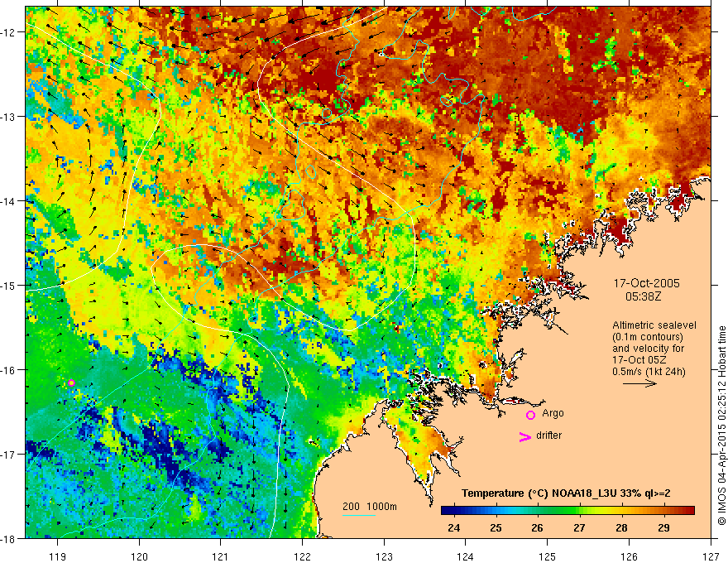This screenshot has width=728, height=563.
Task: Click latitude axis label -16
Action: point(8,370)
